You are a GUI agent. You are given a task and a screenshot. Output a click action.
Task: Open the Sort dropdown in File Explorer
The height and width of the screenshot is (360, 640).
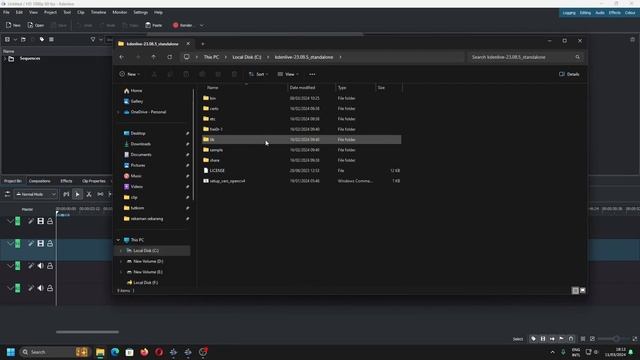click(258, 74)
